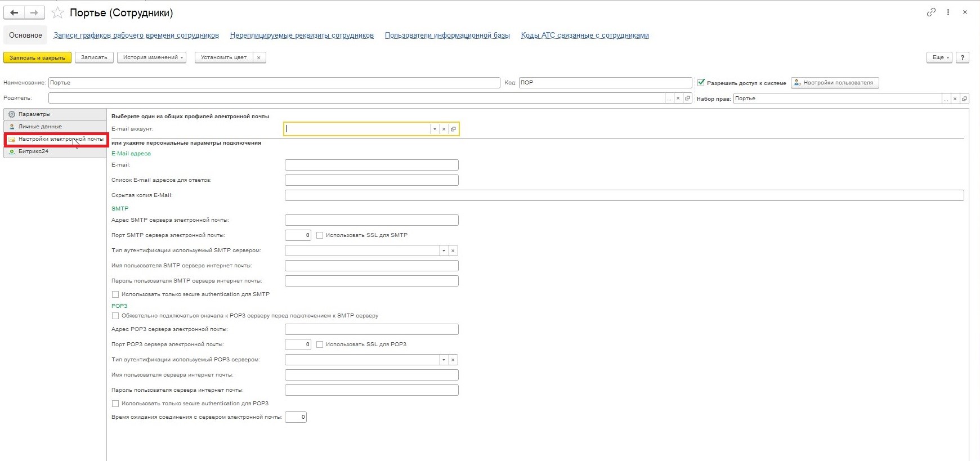Image resolution: width=980 pixels, height=461 pixels.
Task: Click Пароль пользователя SMTP сервера field
Action: [x=372, y=281]
